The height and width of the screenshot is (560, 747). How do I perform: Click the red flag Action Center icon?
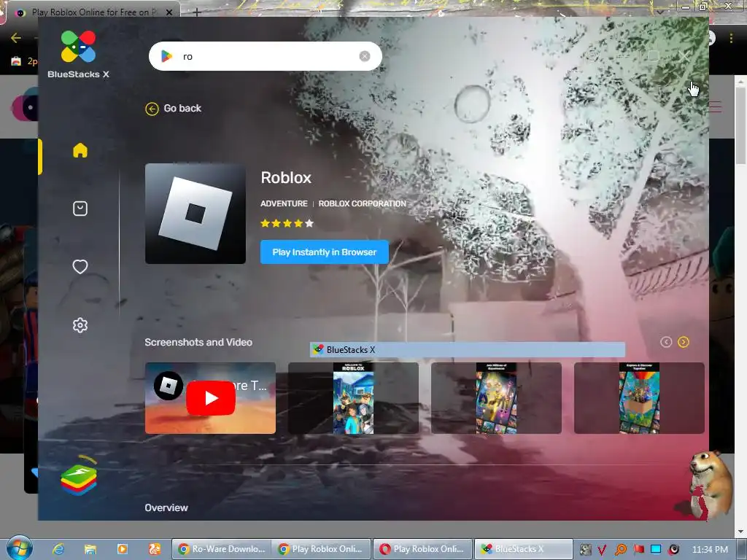[x=638, y=550]
